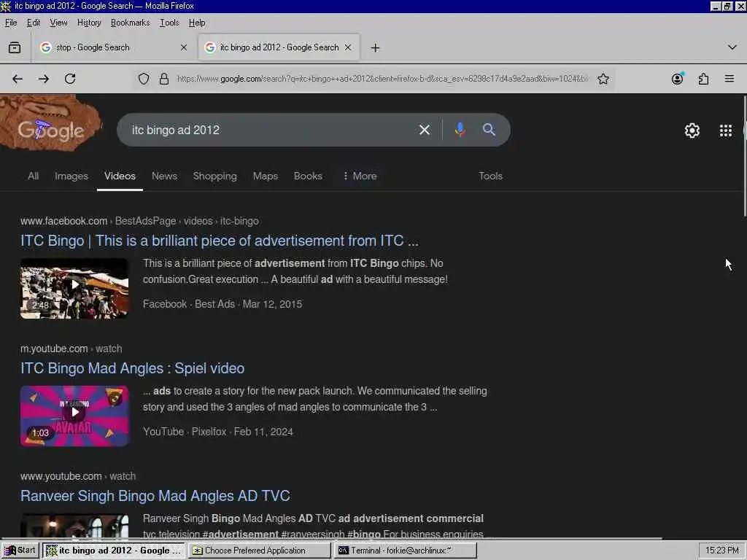Open the Help menu

(x=197, y=23)
